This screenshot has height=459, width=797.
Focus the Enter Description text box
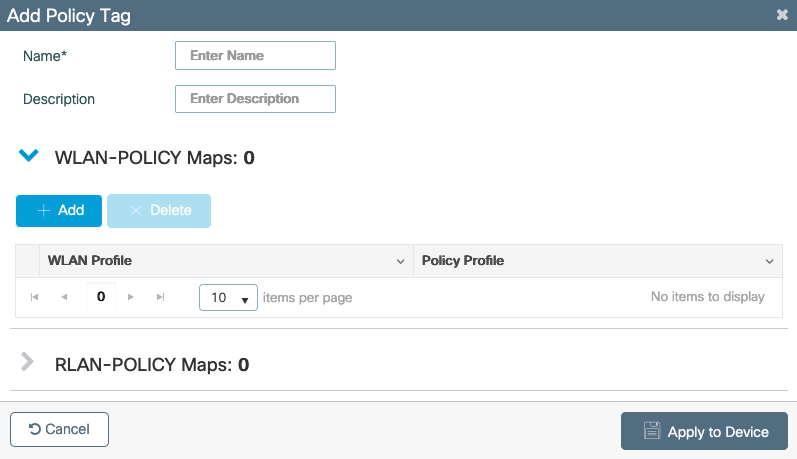[x=255, y=99]
